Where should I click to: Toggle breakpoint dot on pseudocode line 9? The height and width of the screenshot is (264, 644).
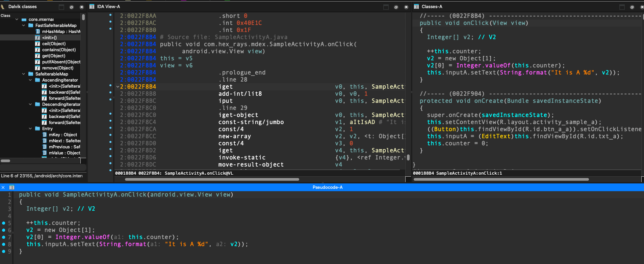(x=4, y=251)
